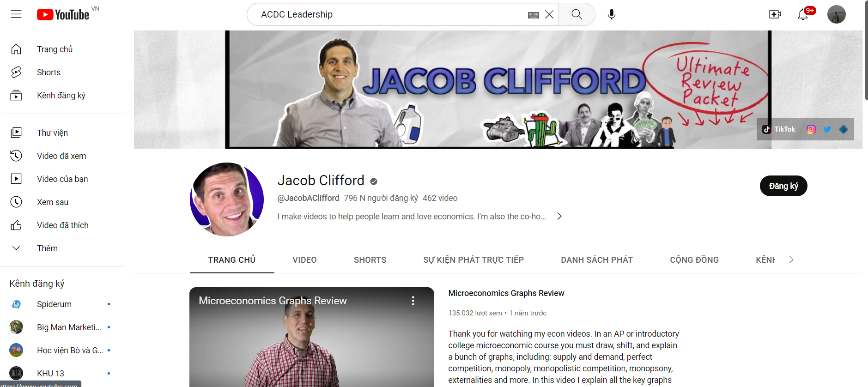This screenshot has height=387, width=868.
Task: Click the page vertical scrollbar
Action: [866, 51]
